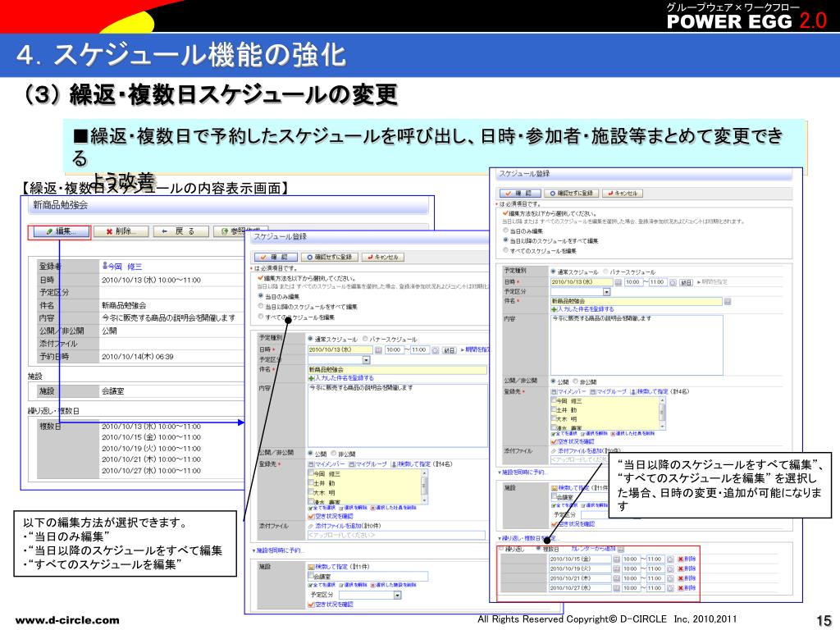Select すべてのスケジュールを編集 radio in front window

(505, 250)
